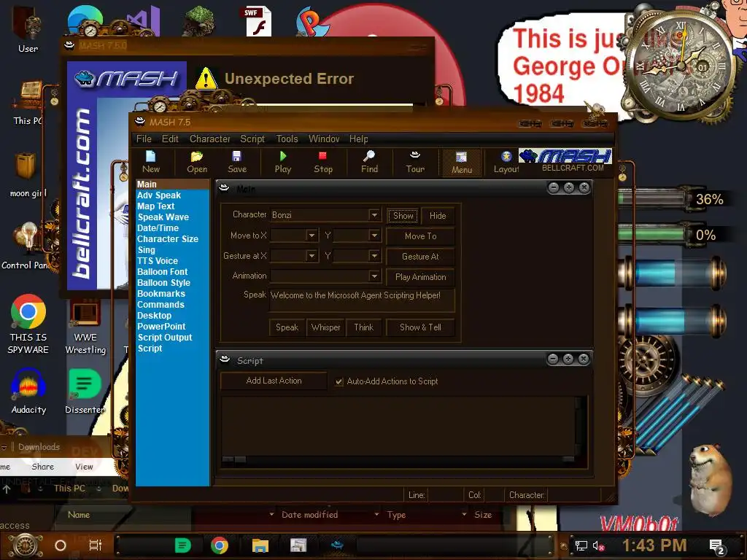Expand the Character dropdown showing Bonzi

tap(374, 215)
